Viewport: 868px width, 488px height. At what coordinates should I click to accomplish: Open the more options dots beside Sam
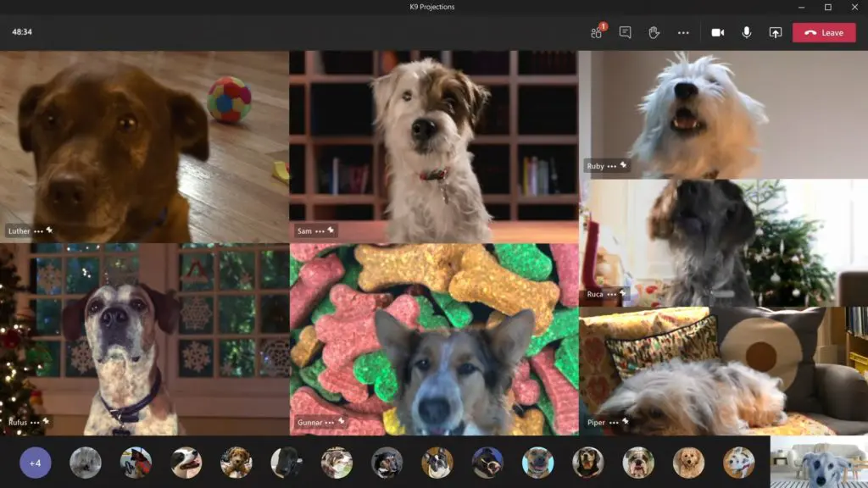point(320,231)
